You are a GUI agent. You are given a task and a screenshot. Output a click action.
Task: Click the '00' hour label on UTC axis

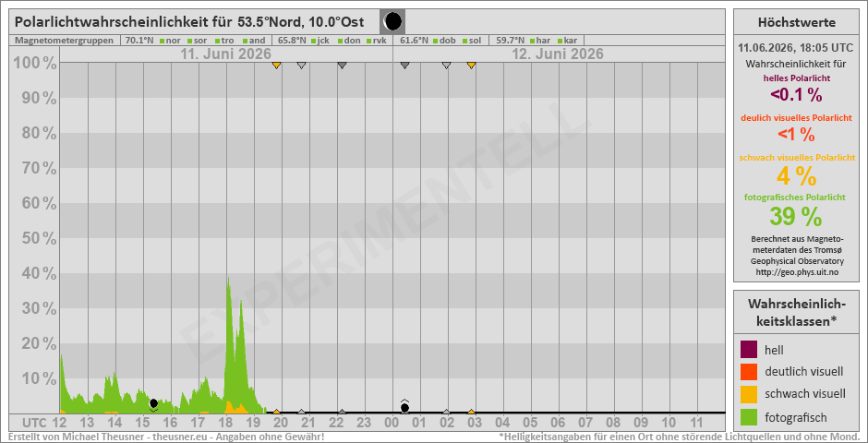(392, 423)
